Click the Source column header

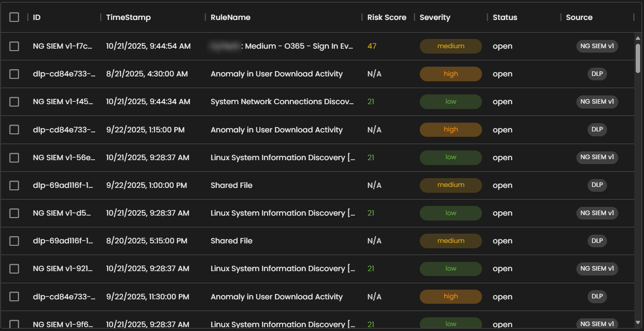(x=579, y=17)
